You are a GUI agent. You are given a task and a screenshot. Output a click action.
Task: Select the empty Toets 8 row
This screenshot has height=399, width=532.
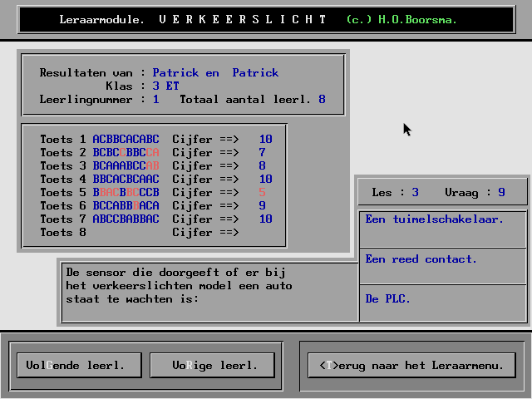coord(155,233)
